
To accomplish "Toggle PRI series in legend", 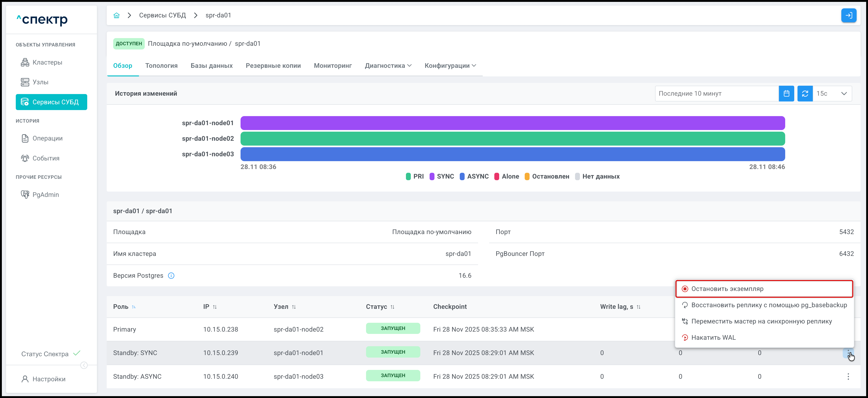I will coord(415,176).
